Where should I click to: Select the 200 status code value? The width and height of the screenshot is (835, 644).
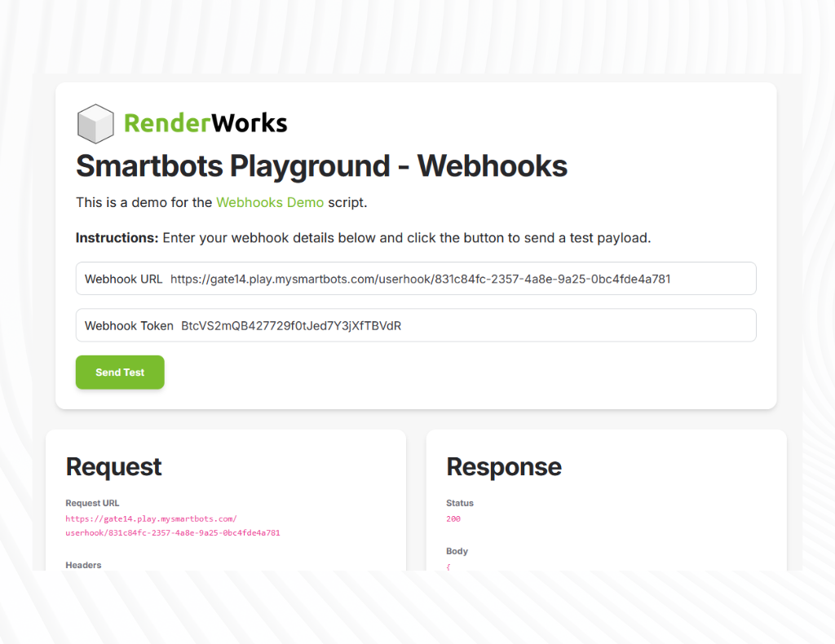(x=453, y=519)
